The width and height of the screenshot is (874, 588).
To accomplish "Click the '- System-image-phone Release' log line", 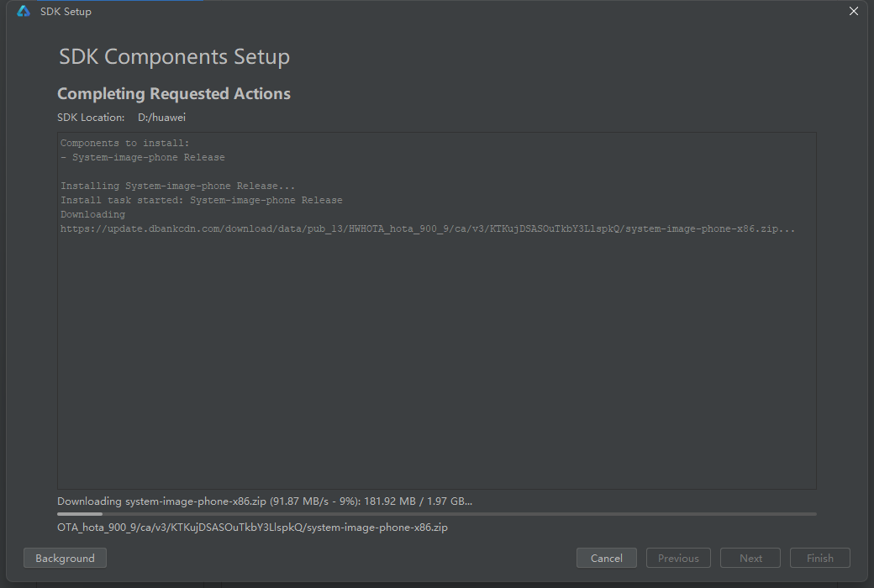I will click(x=143, y=157).
